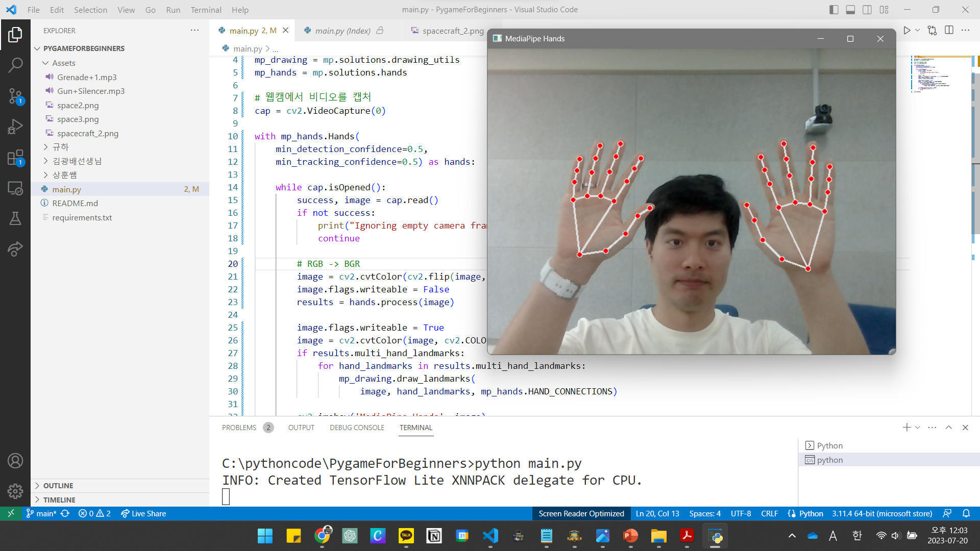Screen dimensions: 980x551
Task: Expand the OUTLINE section
Action: pyautogui.click(x=58, y=486)
